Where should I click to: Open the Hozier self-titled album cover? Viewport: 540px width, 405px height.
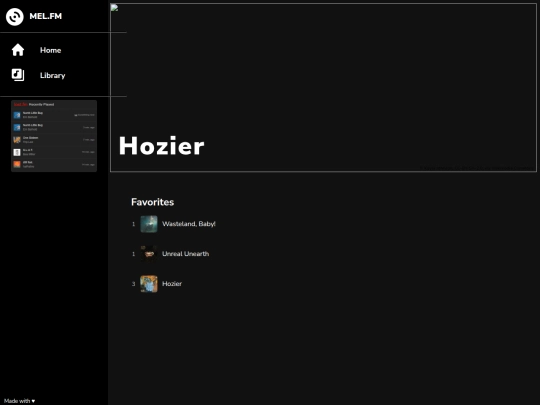pyautogui.click(x=149, y=284)
